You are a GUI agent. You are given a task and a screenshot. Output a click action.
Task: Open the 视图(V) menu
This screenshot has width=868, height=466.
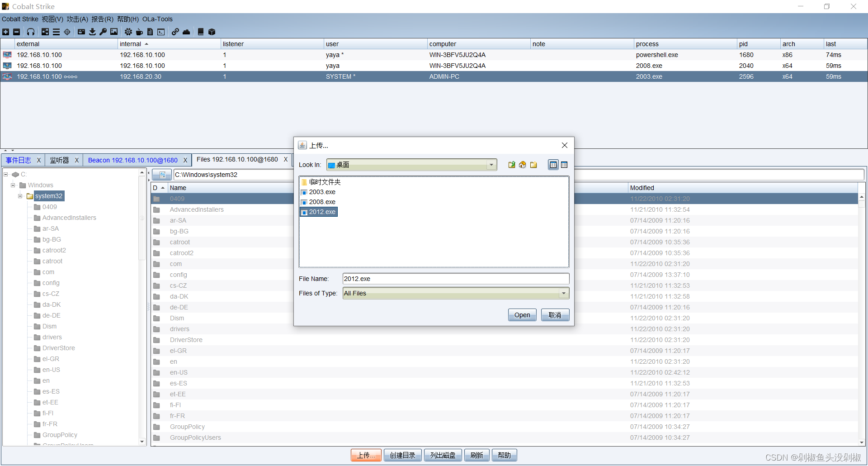pyautogui.click(x=52, y=19)
